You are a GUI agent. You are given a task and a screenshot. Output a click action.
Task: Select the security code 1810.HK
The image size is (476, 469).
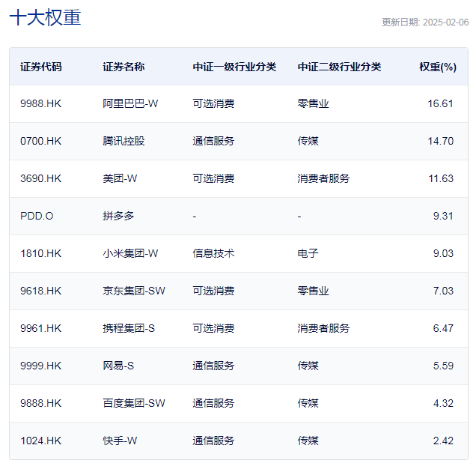coord(40,253)
